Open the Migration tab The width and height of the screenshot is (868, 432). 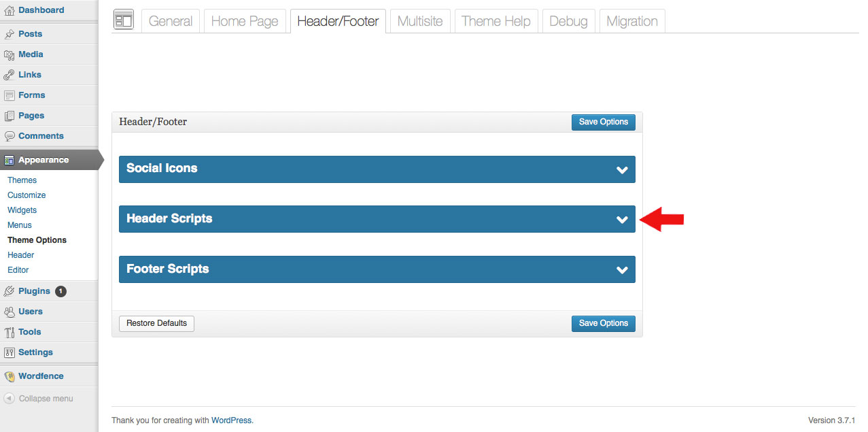click(x=631, y=21)
